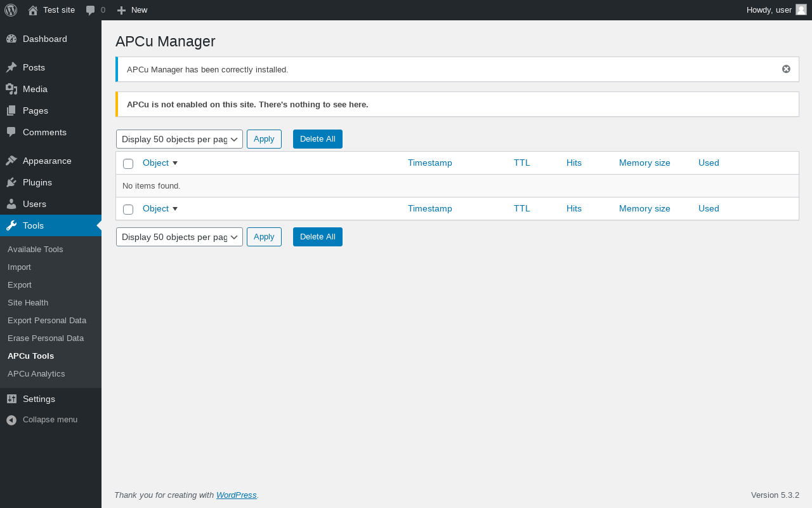Open the comments bubble icon in the admin bar

[x=90, y=10]
